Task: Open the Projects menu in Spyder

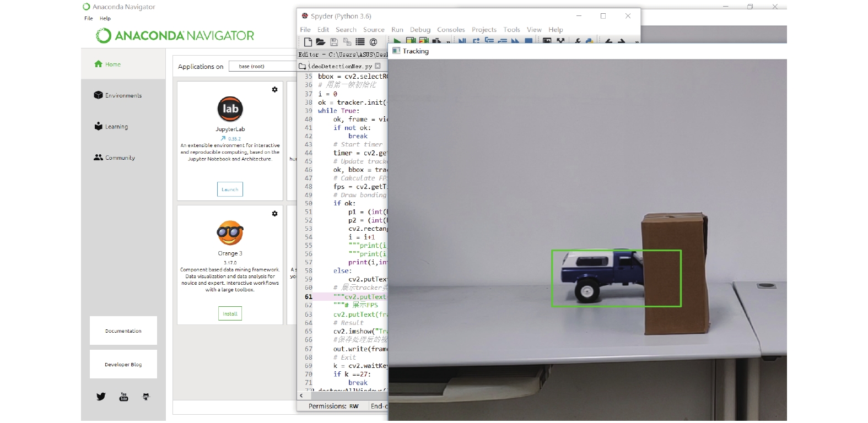Action: (x=484, y=30)
